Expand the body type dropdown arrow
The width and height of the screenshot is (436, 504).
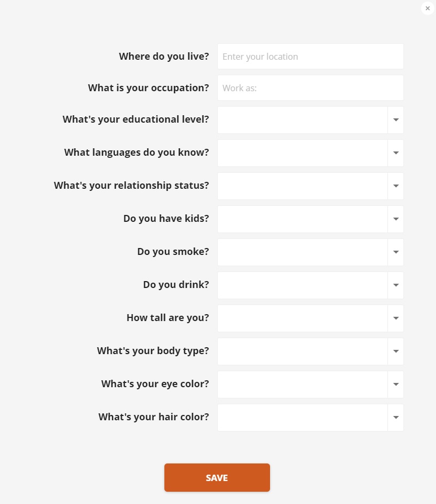click(x=396, y=351)
